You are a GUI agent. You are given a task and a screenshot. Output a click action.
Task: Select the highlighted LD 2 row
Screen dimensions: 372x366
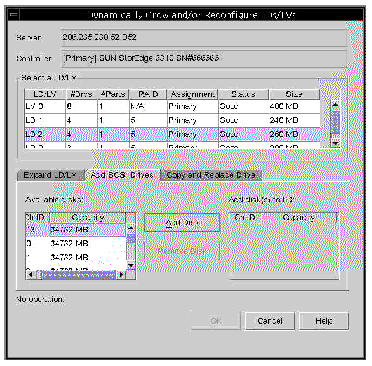click(172, 134)
